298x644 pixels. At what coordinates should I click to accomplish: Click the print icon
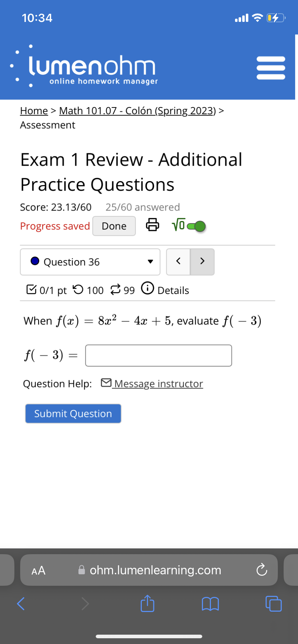click(x=153, y=225)
